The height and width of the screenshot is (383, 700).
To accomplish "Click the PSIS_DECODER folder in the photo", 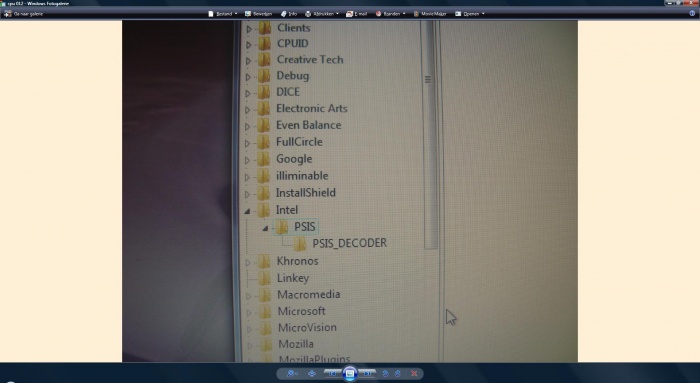I will pyautogui.click(x=349, y=243).
